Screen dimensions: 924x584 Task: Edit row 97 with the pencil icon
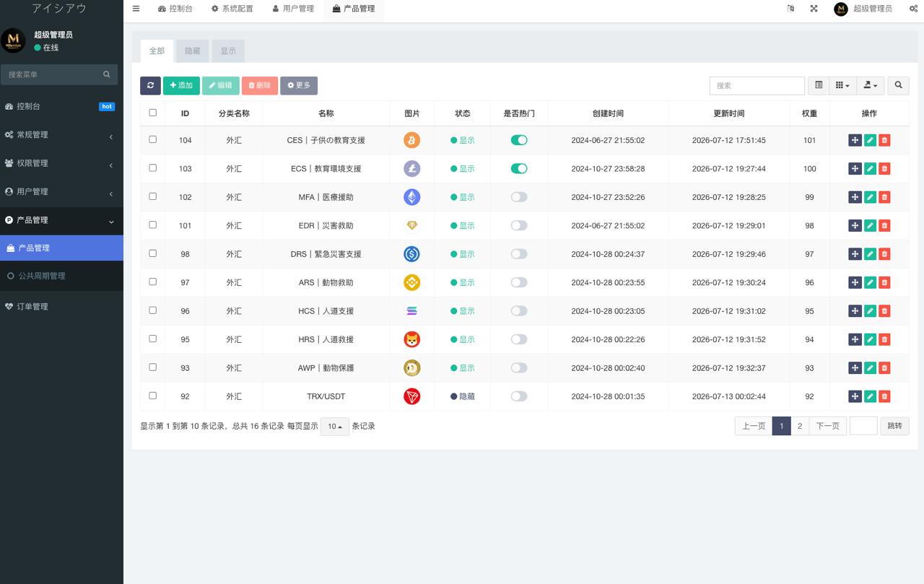870,282
